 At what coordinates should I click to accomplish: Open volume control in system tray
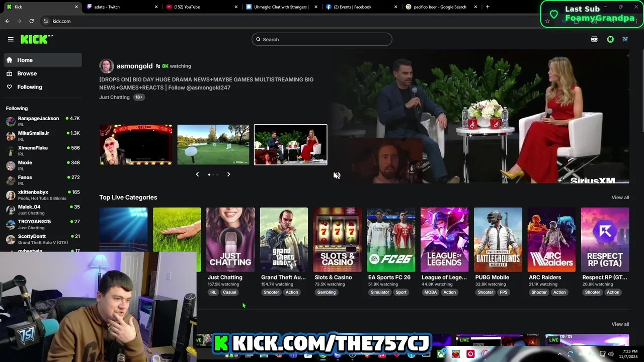pos(610,354)
